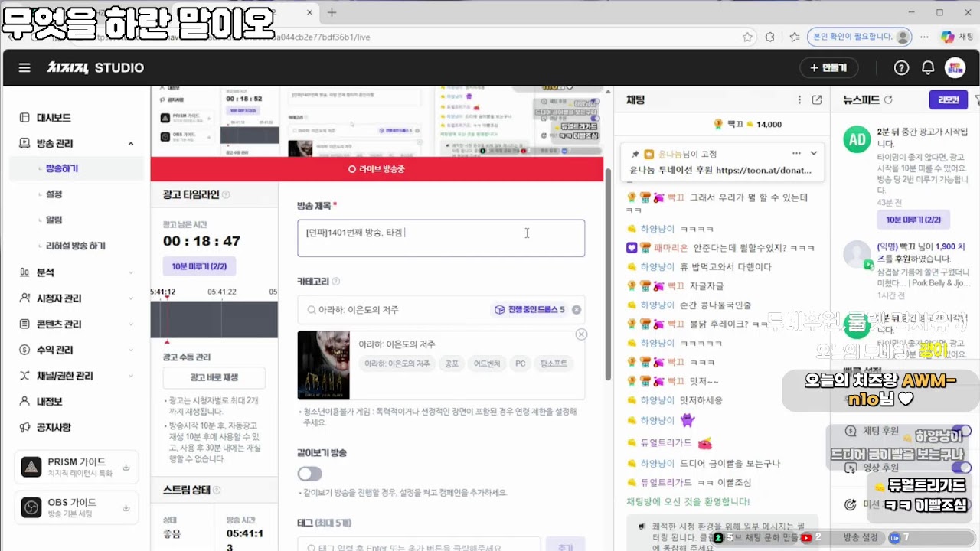Open the OBS 가이드 card
The width and height of the screenshot is (980, 551).
(x=77, y=507)
